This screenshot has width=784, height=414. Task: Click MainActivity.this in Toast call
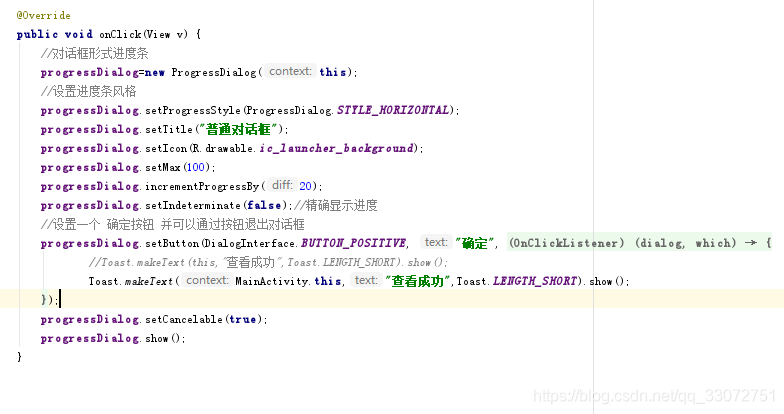288,281
